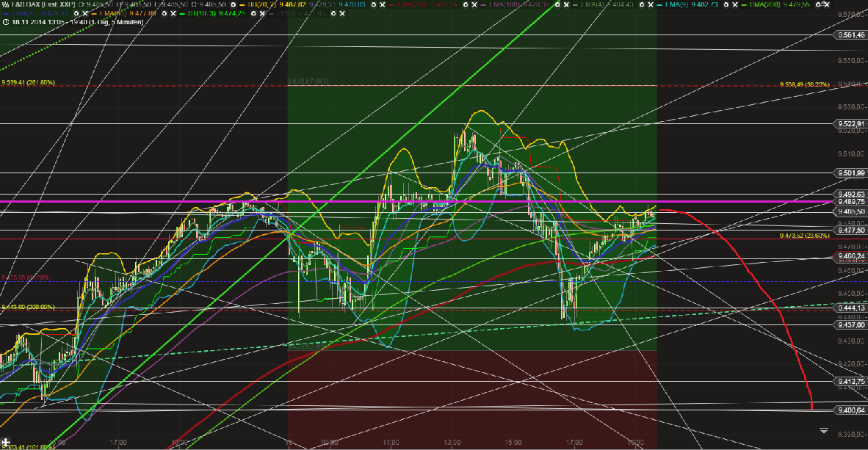This screenshot has width=868, height=450.
Task: Click the 18.11.2014 time range label
Action: click(78, 22)
